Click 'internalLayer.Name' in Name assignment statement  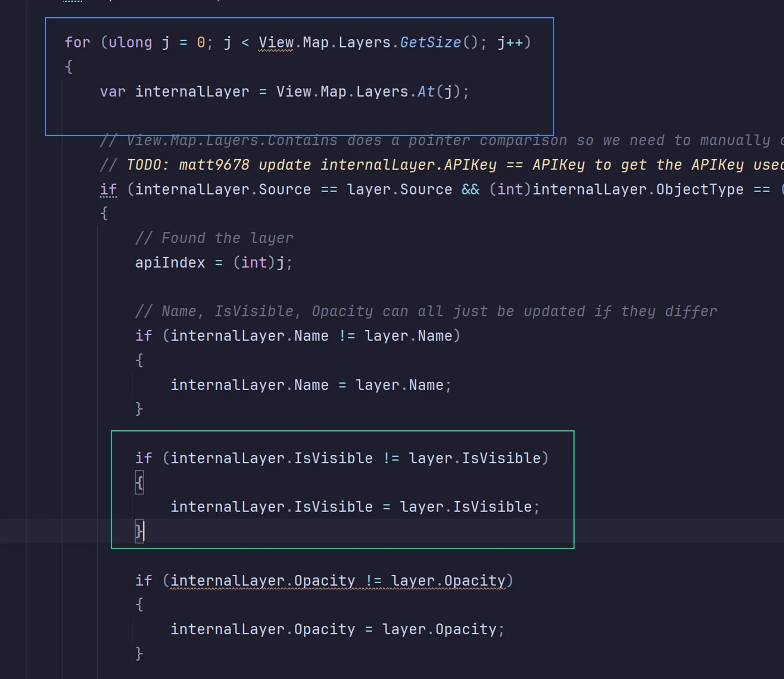click(249, 385)
